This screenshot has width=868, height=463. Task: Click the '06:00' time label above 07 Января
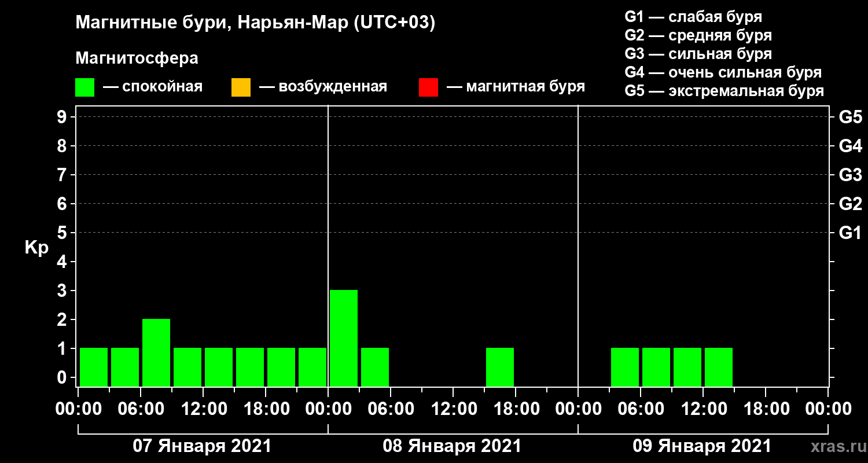(141, 409)
